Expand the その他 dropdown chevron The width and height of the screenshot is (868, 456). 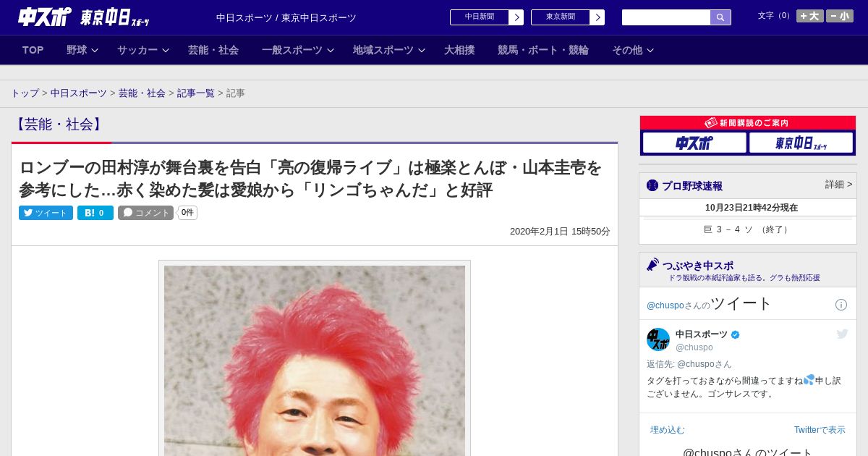point(650,51)
